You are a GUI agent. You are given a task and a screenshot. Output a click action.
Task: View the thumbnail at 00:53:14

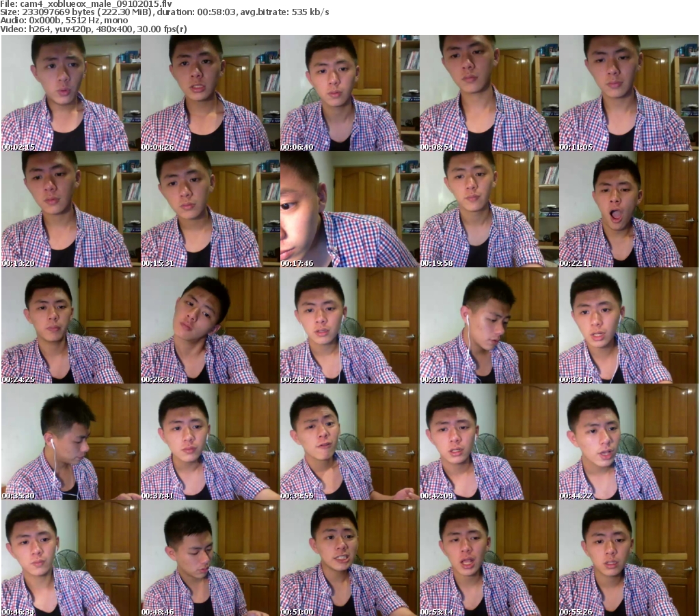tap(489, 558)
